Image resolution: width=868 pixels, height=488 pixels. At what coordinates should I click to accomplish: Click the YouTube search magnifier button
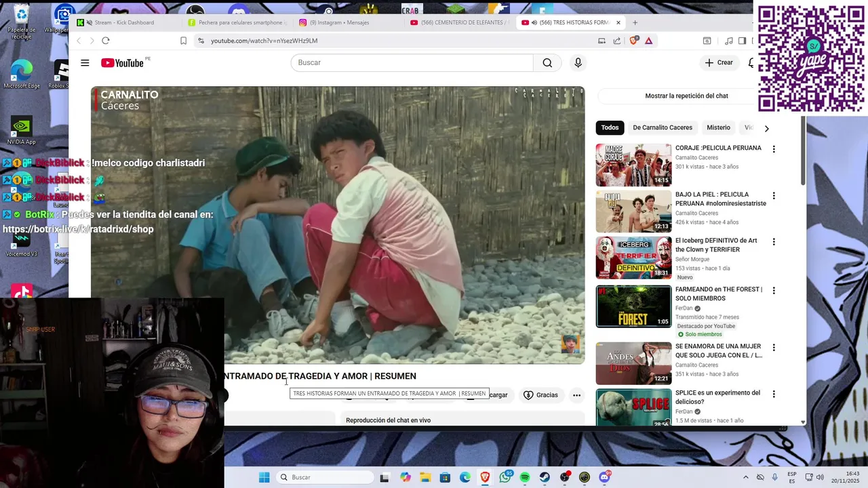547,63
